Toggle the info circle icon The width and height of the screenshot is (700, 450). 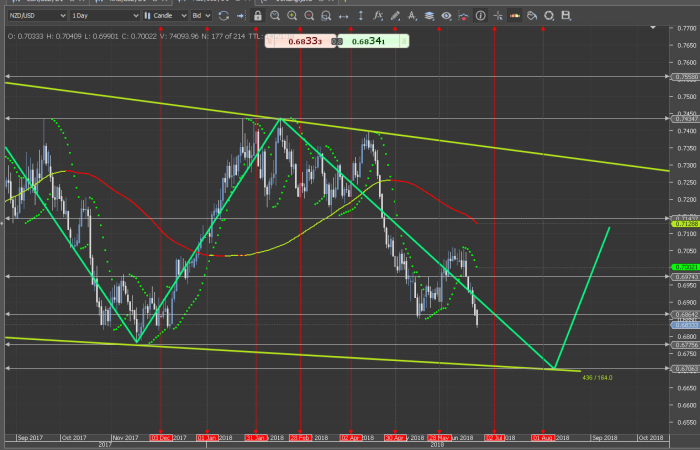coord(480,16)
